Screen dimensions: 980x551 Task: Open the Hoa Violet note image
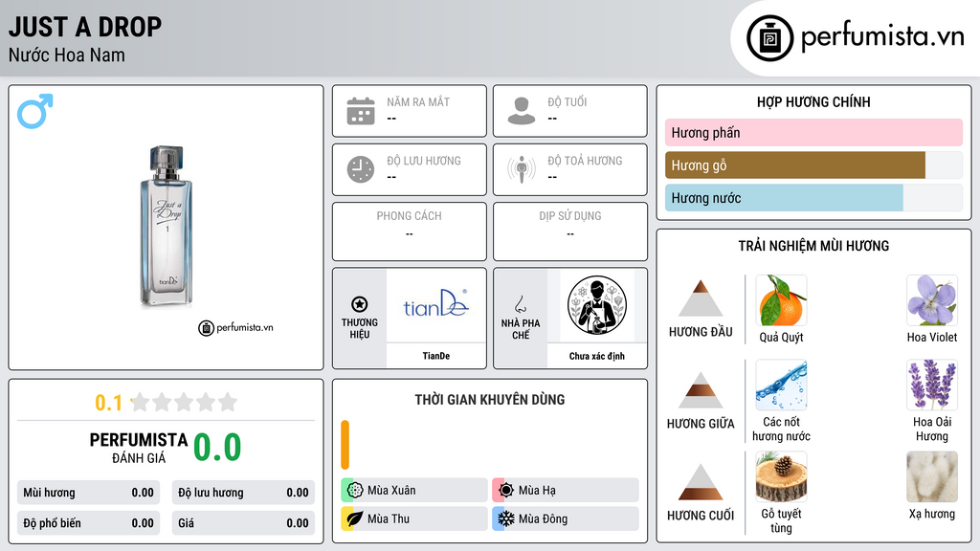(x=932, y=299)
